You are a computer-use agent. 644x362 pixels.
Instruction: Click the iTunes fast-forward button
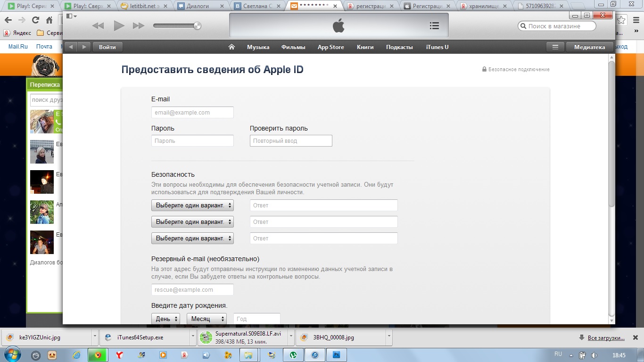pos(139,26)
